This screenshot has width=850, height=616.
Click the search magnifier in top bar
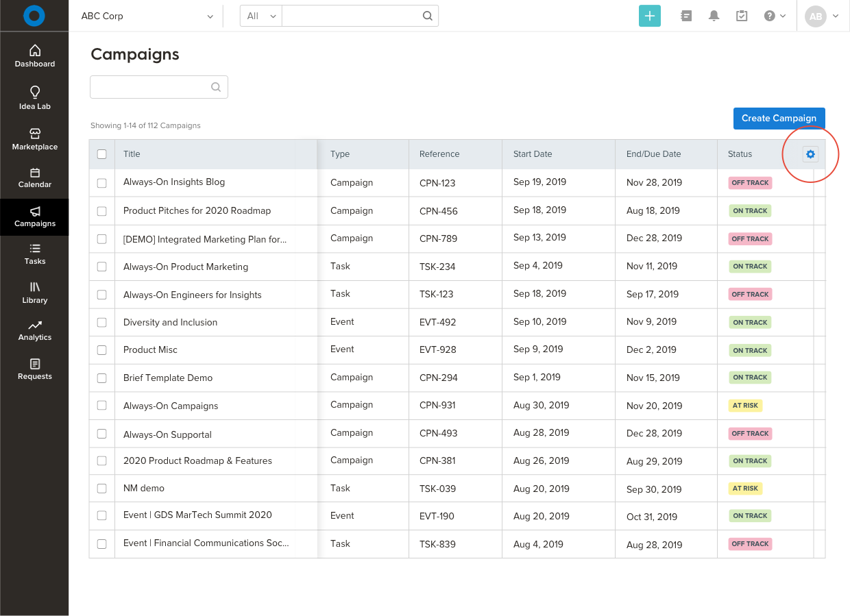click(427, 16)
